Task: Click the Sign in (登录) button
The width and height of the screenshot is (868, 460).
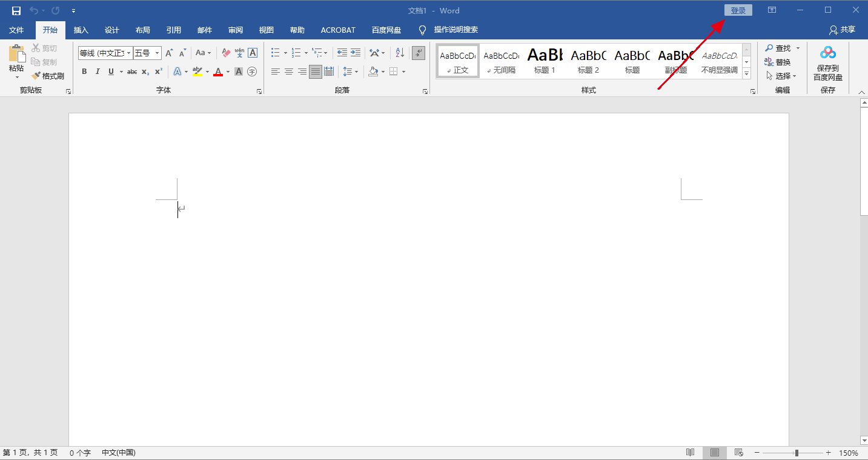Action: pyautogui.click(x=738, y=10)
